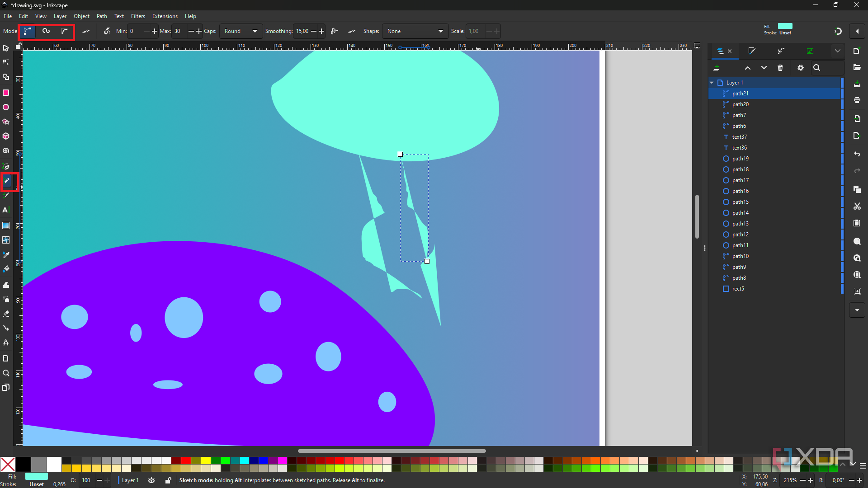Click the Smoothing value field

(302, 31)
